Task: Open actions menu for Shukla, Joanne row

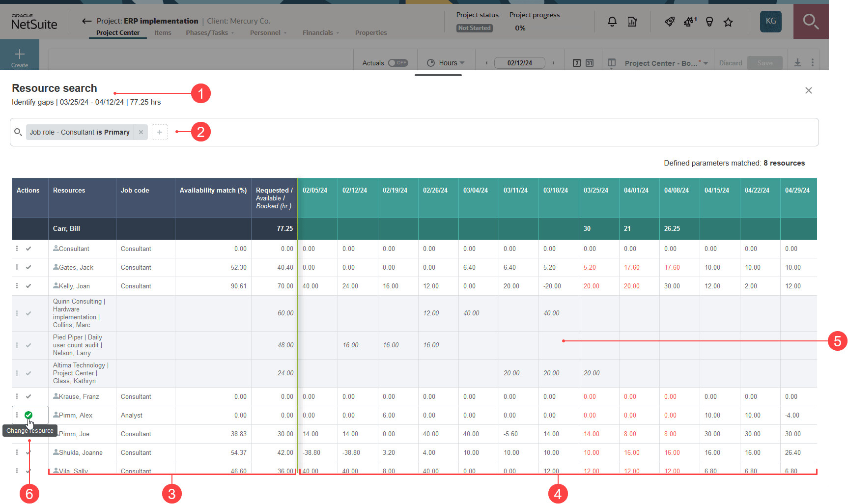Action: point(17,452)
